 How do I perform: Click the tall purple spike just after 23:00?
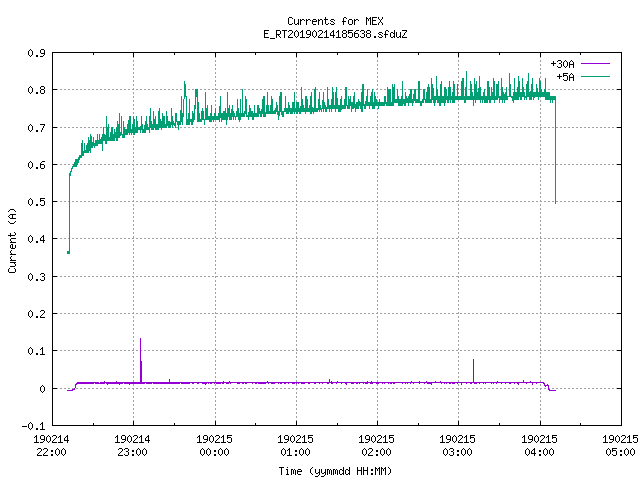140,360
